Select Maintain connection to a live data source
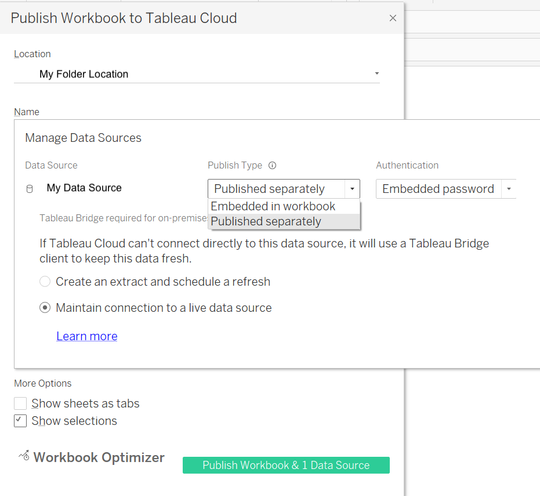Viewport: 540px width, 496px height. (45, 308)
